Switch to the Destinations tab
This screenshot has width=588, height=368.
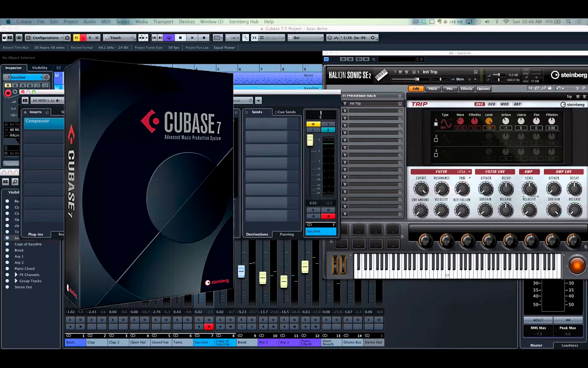coord(257,234)
